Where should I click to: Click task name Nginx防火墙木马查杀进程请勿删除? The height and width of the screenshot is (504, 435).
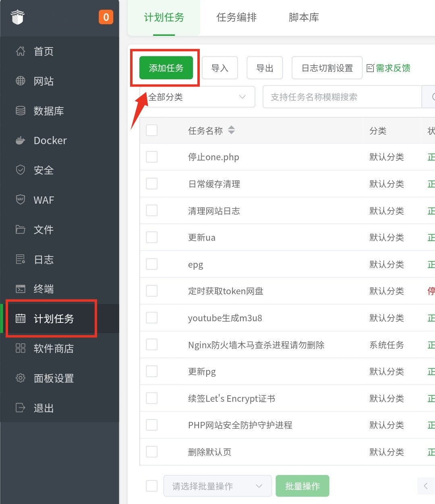pos(256,345)
